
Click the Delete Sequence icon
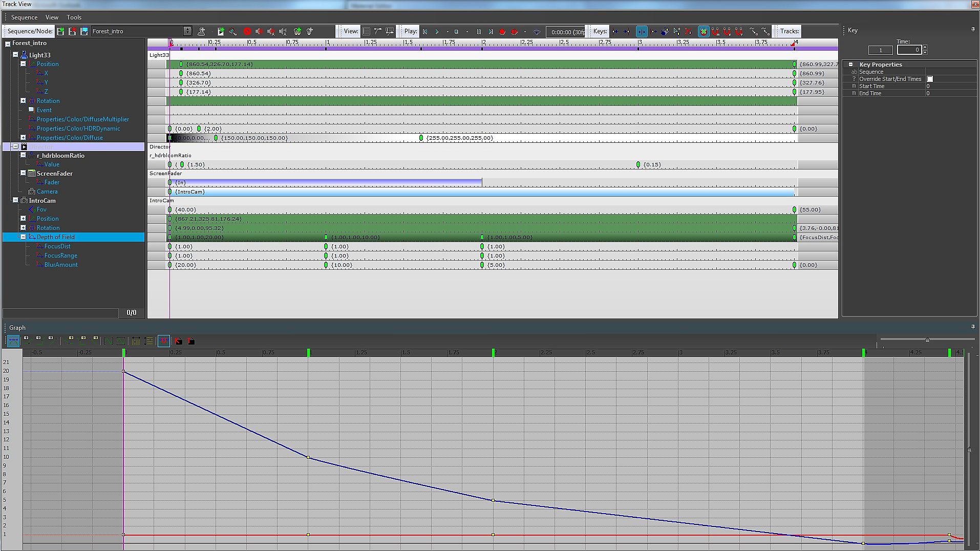(x=73, y=31)
